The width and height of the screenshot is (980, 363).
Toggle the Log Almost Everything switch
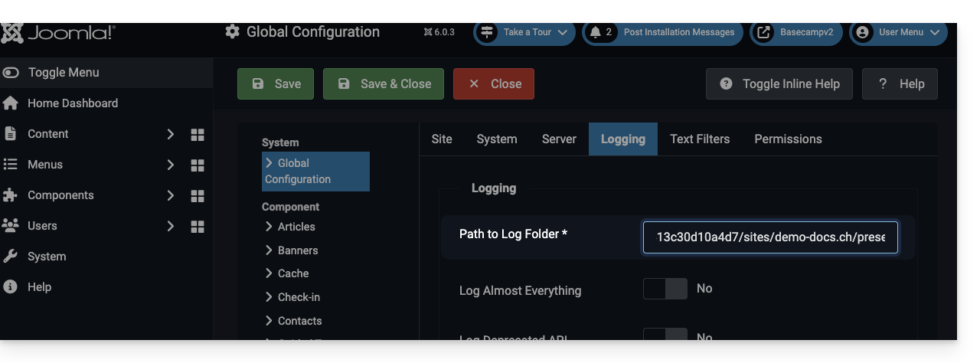[665, 289]
